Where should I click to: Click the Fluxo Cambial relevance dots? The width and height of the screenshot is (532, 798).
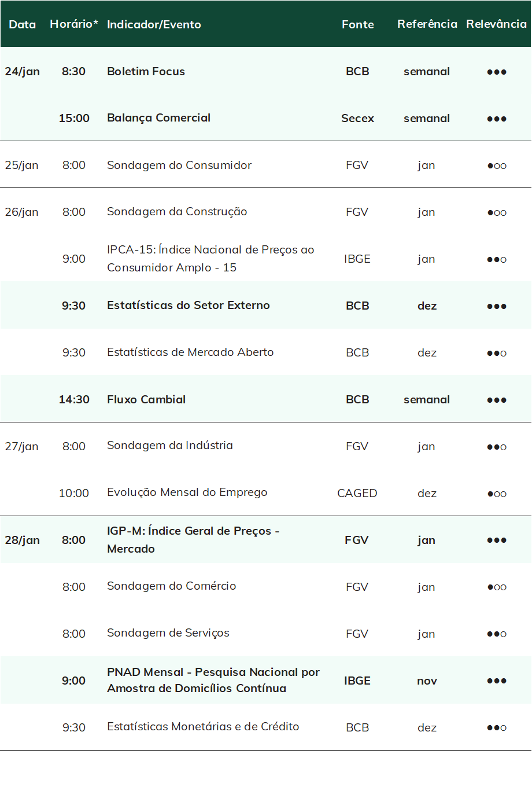pyautogui.click(x=497, y=400)
